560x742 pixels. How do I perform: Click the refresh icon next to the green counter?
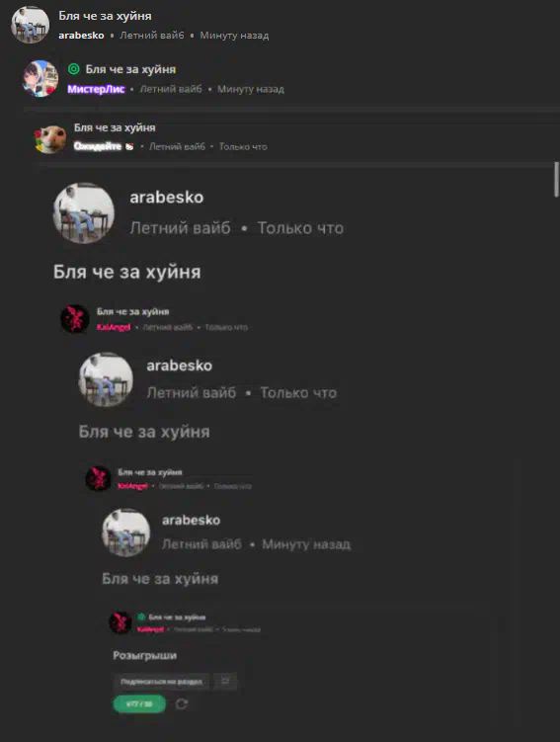coord(182,703)
